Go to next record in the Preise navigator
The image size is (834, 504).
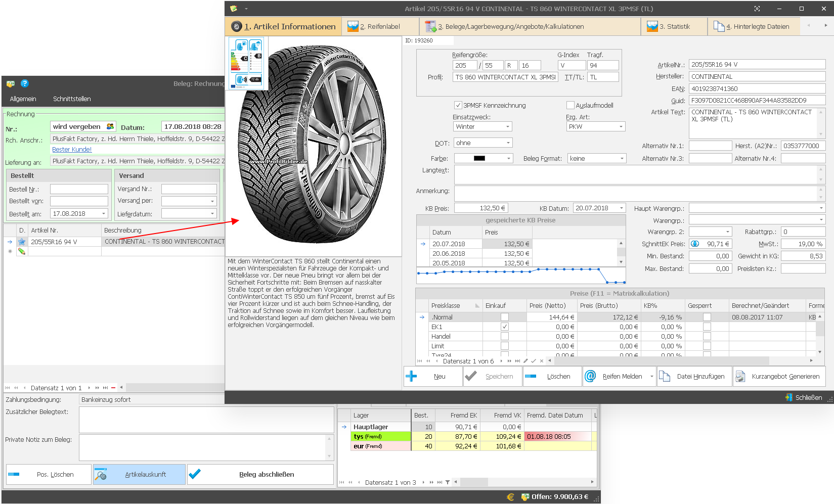501,361
